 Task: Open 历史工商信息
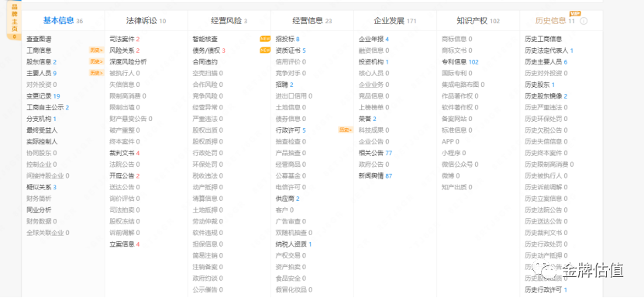pos(543,40)
